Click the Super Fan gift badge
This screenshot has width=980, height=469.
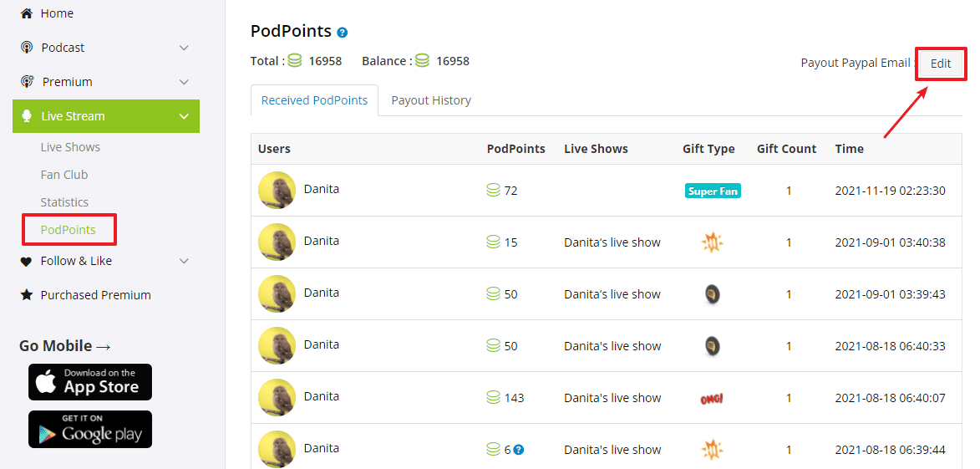pyautogui.click(x=713, y=191)
